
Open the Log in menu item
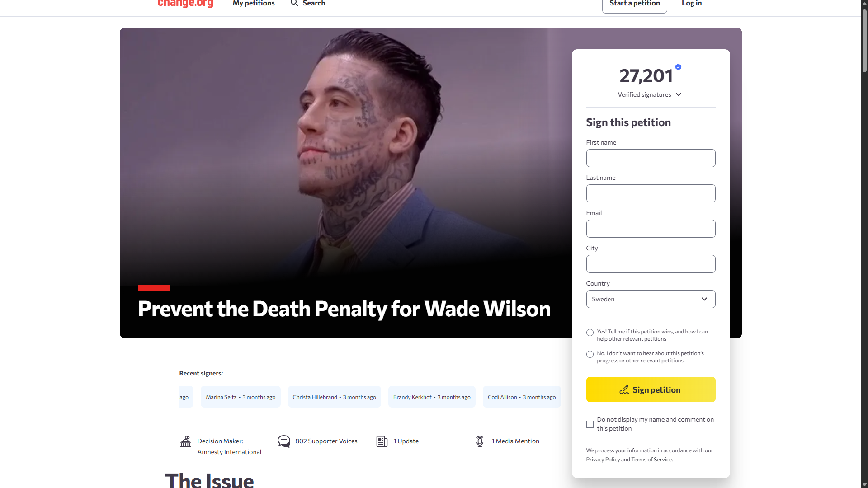tap(692, 3)
